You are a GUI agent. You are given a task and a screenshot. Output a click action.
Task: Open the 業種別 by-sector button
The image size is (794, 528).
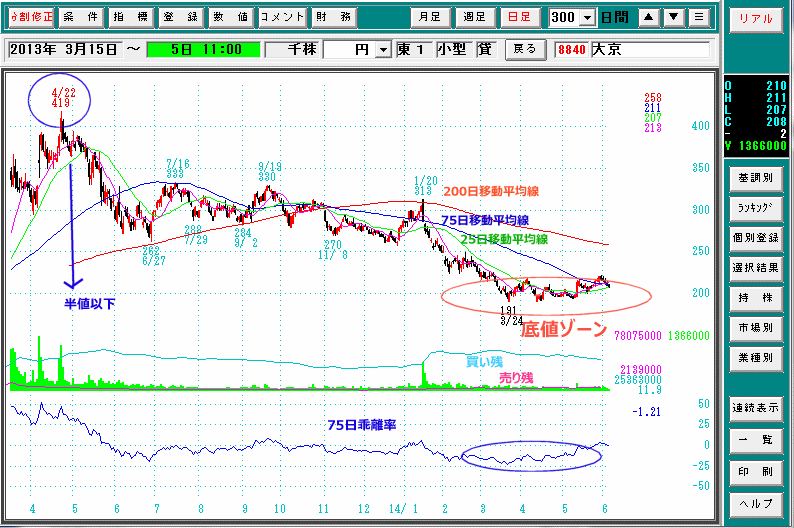[x=756, y=357]
